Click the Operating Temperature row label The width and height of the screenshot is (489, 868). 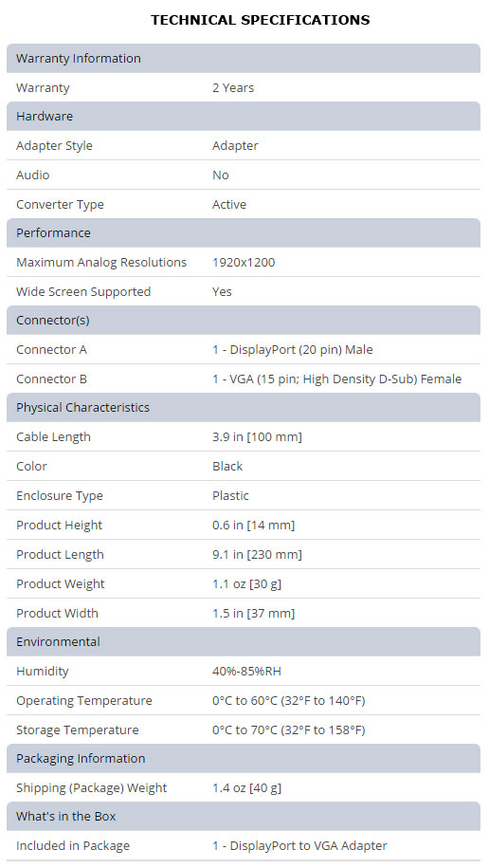click(x=84, y=701)
